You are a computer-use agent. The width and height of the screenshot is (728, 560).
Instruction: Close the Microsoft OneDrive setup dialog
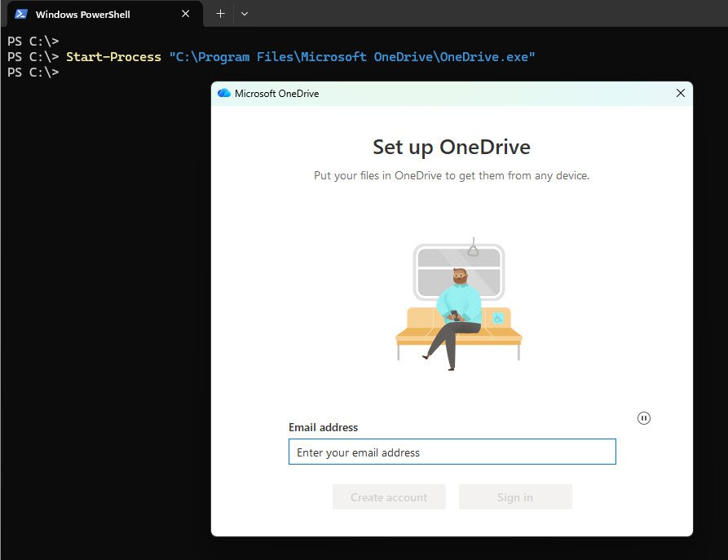tap(681, 94)
